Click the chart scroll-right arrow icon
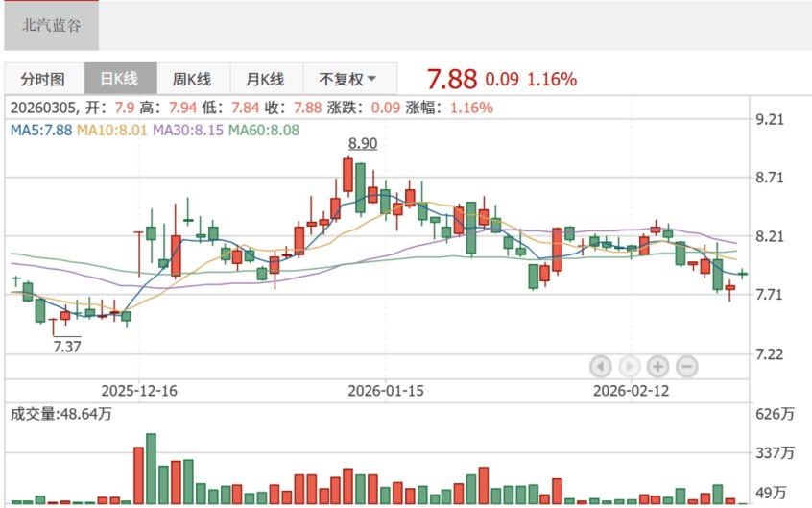812x508 pixels. pyautogui.click(x=630, y=367)
